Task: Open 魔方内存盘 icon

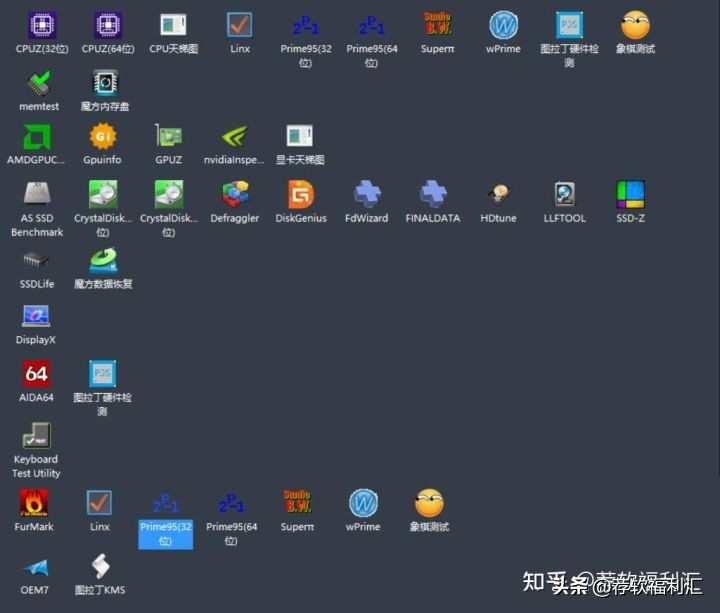Action: pos(105,84)
